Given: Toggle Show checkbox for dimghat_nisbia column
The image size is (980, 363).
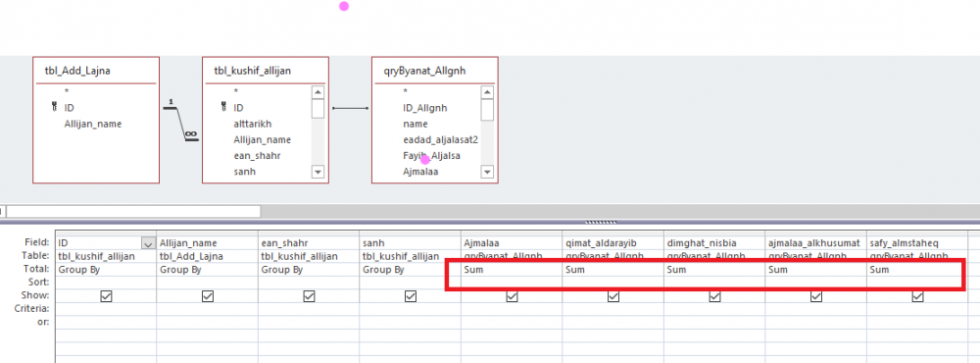Looking at the screenshot, I should (715, 297).
